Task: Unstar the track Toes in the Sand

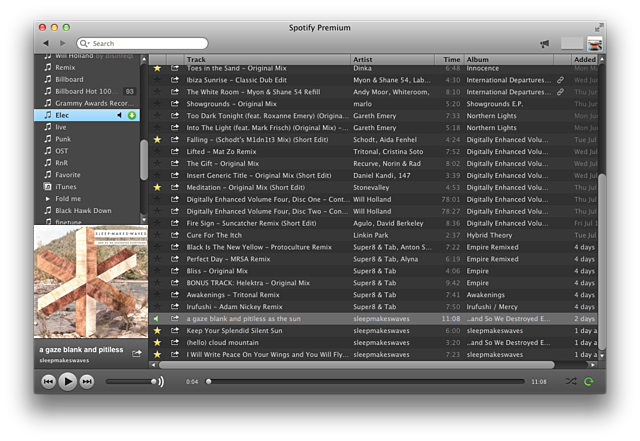Action: pos(157,68)
